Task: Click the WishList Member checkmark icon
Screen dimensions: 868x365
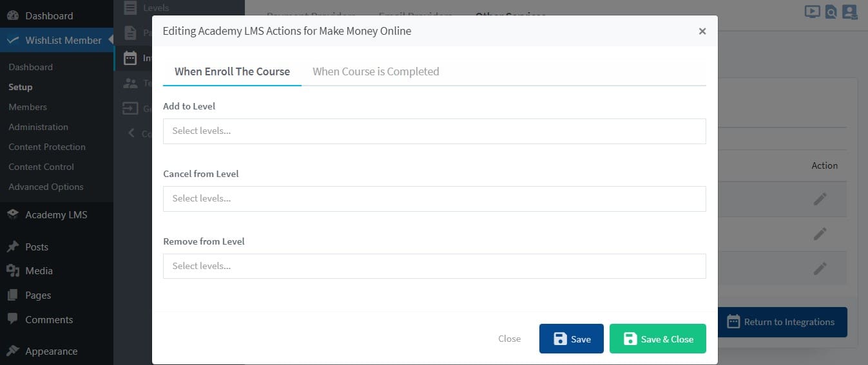Action: pyautogui.click(x=12, y=40)
